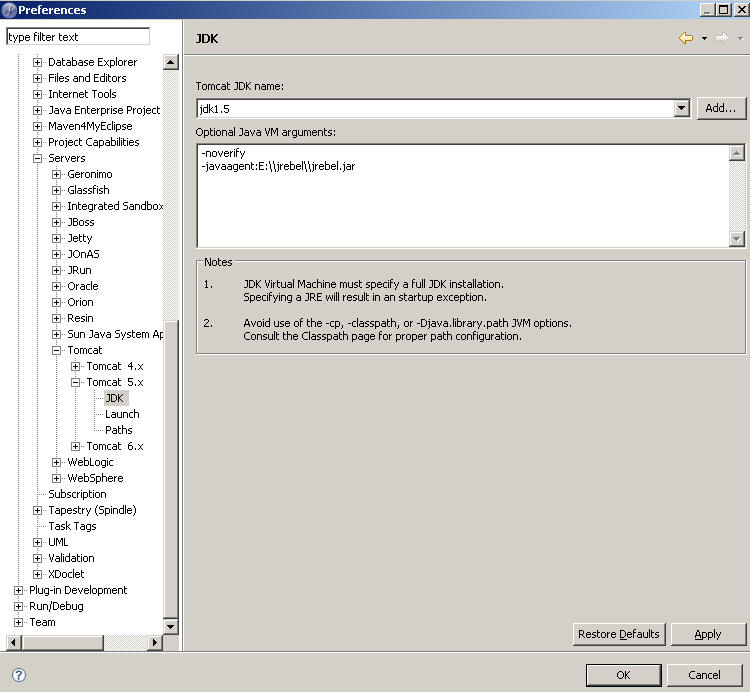This screenshot has width=750, height=692.
Task: Expand the Jetty server node
Action: 56,238
